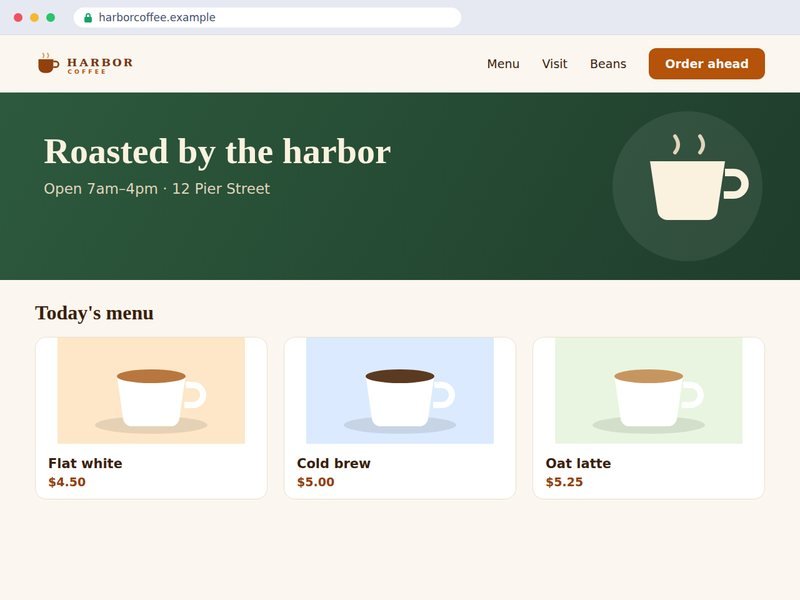
Task: Select the Cold brew item name
Action: [334, 463]
